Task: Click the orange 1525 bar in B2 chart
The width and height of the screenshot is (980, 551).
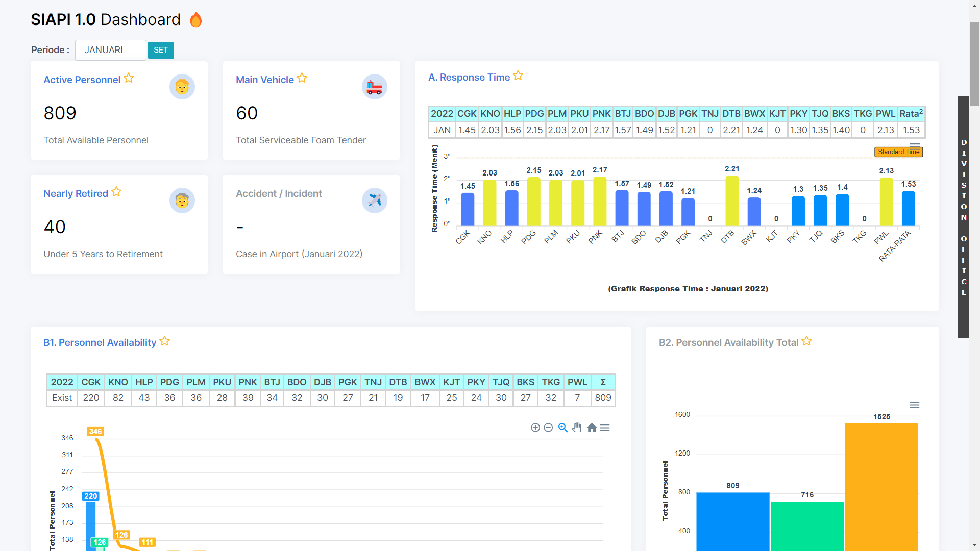Action: (881, 487)
